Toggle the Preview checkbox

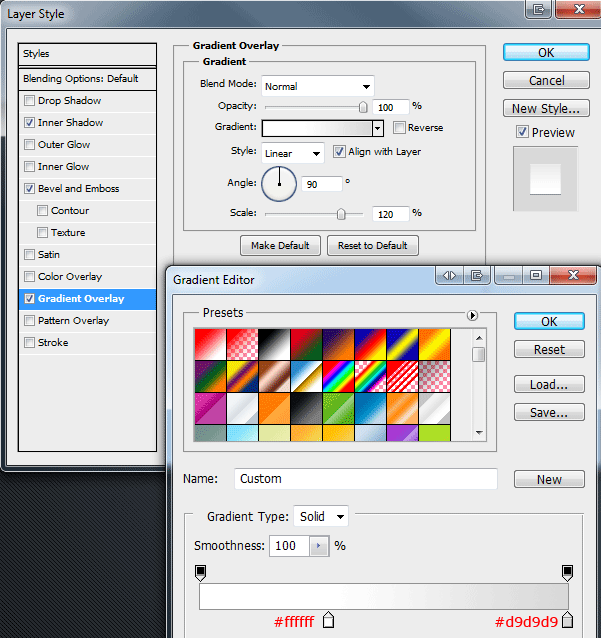[522, 132]
